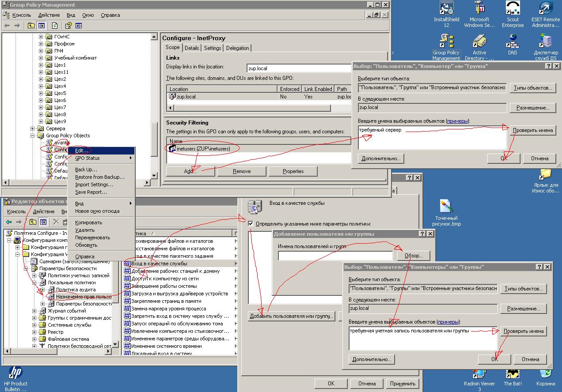Click Add... button under Security Filtering
This screenshot has width=562, height=392.
click(190, 171)
